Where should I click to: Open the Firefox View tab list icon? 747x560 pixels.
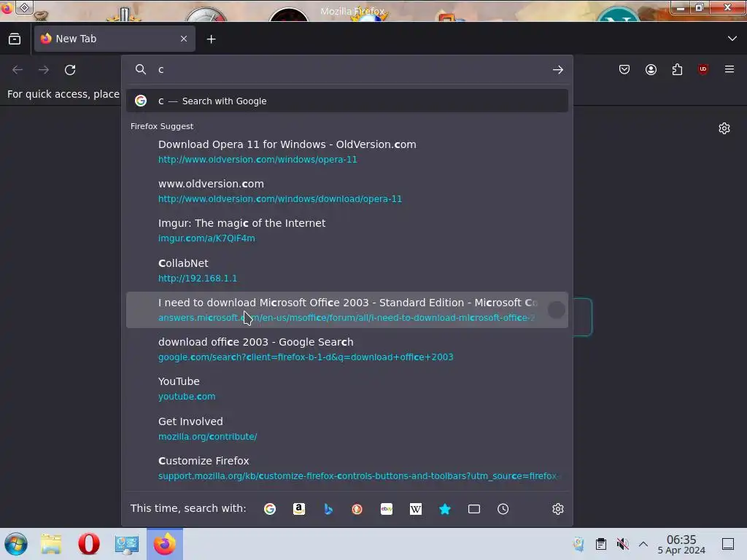(x=15, y=39)
